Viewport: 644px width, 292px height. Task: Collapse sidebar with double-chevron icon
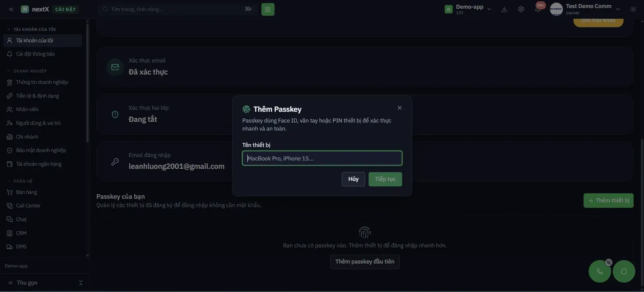[x=11, y=9]
